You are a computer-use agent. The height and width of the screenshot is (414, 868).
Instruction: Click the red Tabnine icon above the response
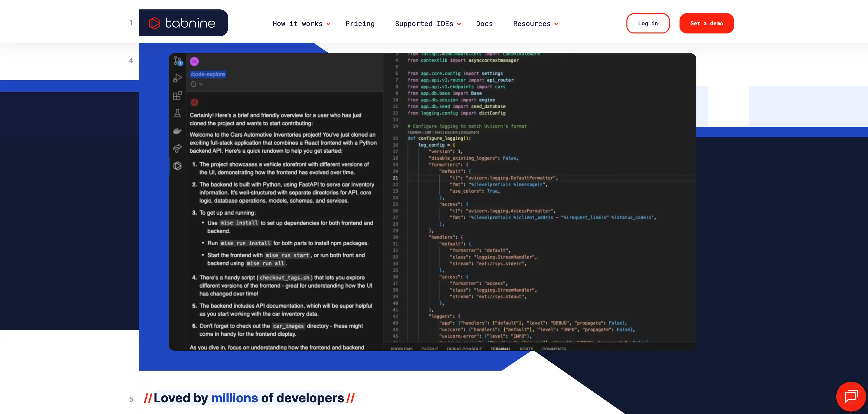194,102
